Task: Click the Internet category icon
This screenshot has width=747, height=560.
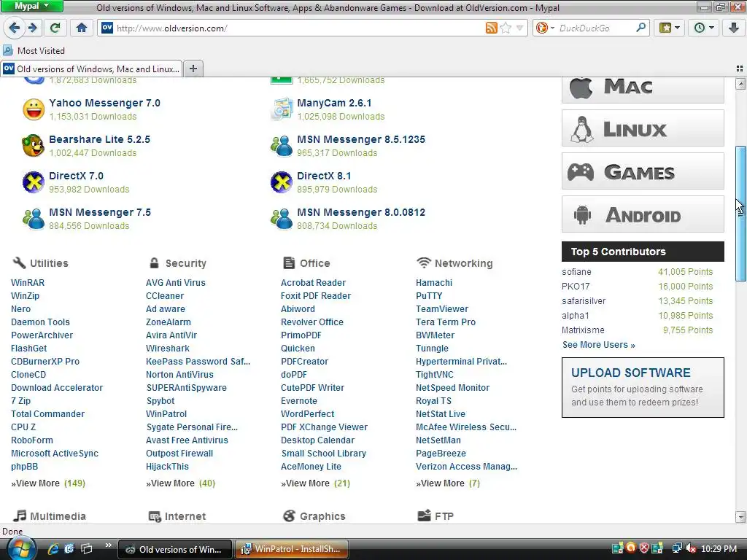Action: pos(155,516)
